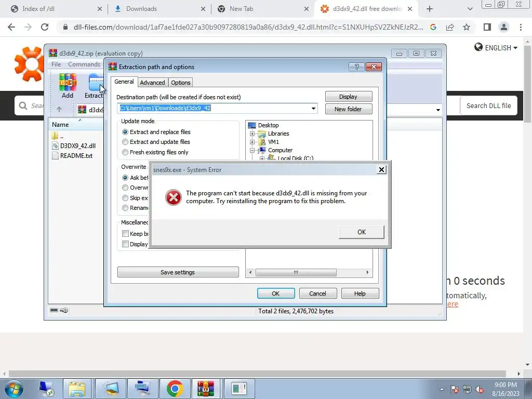
Task: Click the D3DX9_42.dll file icon
Action: tap(55, 146)
